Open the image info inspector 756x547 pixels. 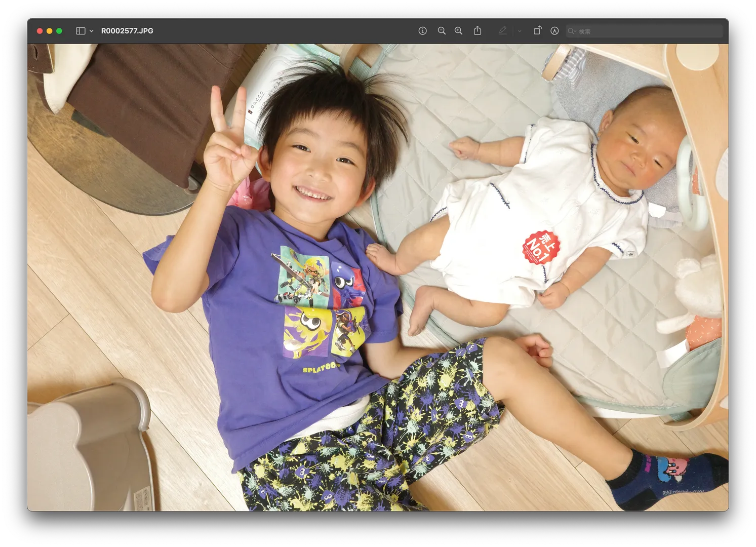422,31
